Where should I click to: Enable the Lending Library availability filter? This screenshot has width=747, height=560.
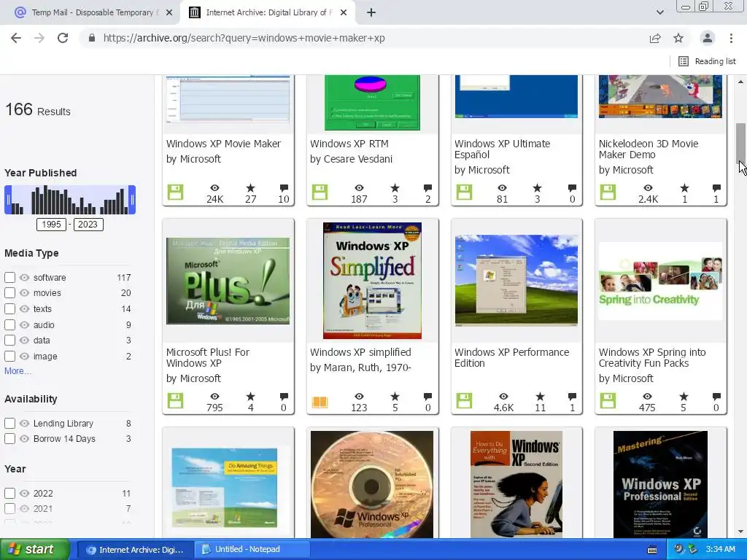(9, 424)
